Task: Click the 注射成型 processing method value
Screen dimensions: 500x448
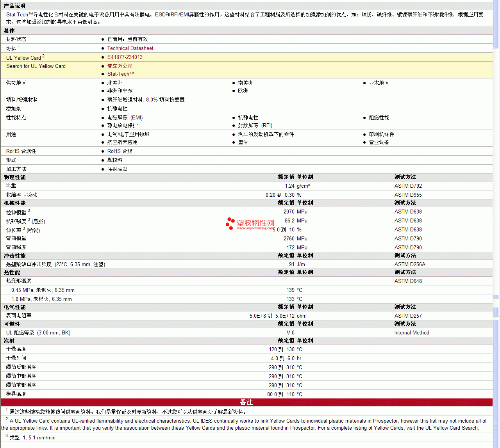Action: (x=117, y=169)
